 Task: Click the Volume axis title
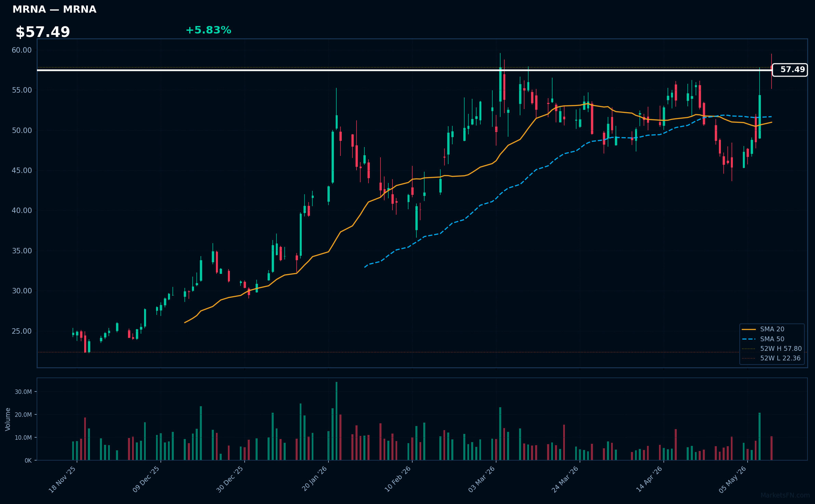pyautogui.click(x=8, y=419)
